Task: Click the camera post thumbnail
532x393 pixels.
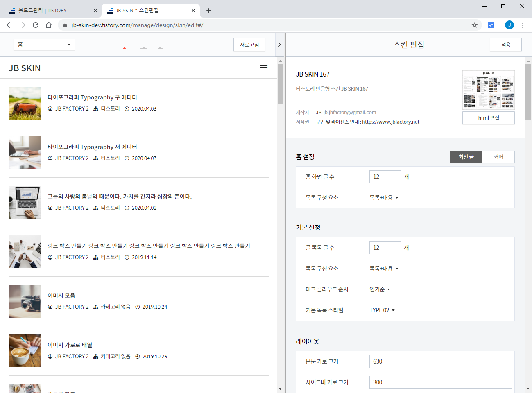Action: (25, 301)
